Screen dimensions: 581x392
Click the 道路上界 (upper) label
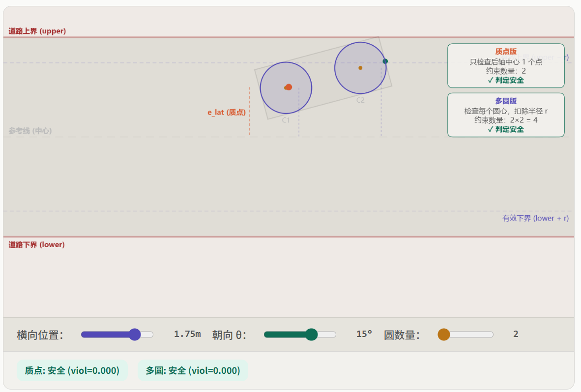pos(37,31)
